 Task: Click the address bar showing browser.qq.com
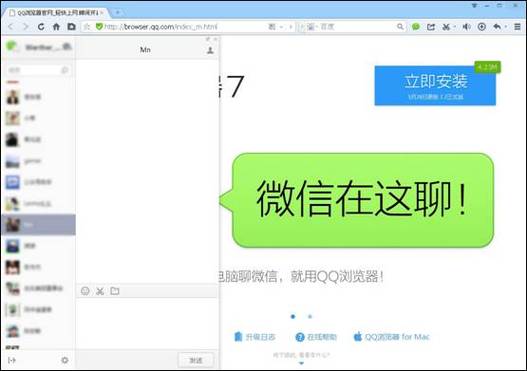[188, 27]
